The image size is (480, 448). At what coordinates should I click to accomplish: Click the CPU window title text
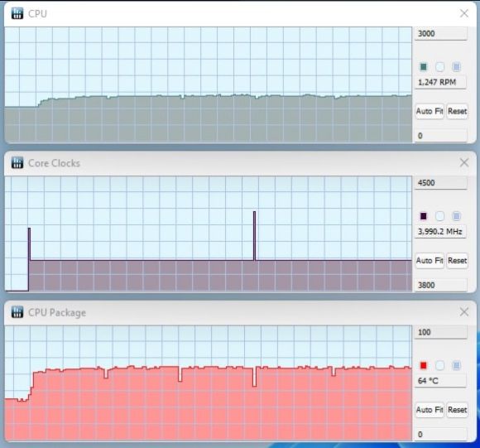pyautogui.click(x=37, y=14)
